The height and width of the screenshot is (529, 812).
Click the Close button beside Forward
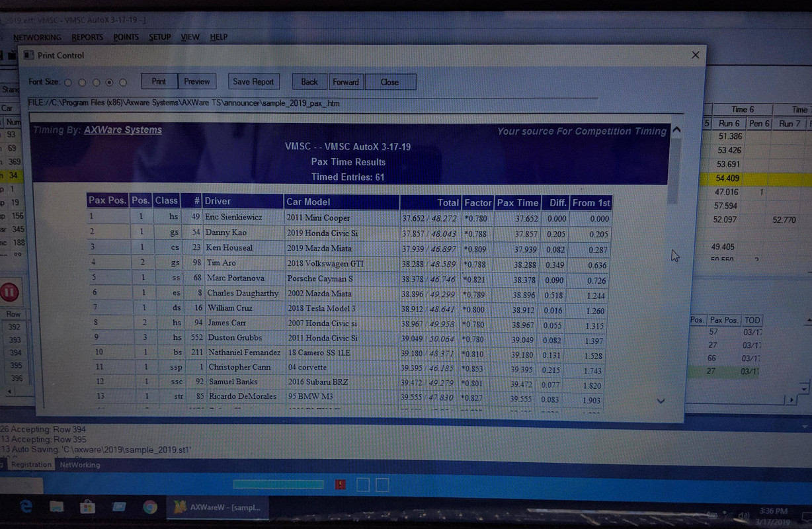(389, 82)
